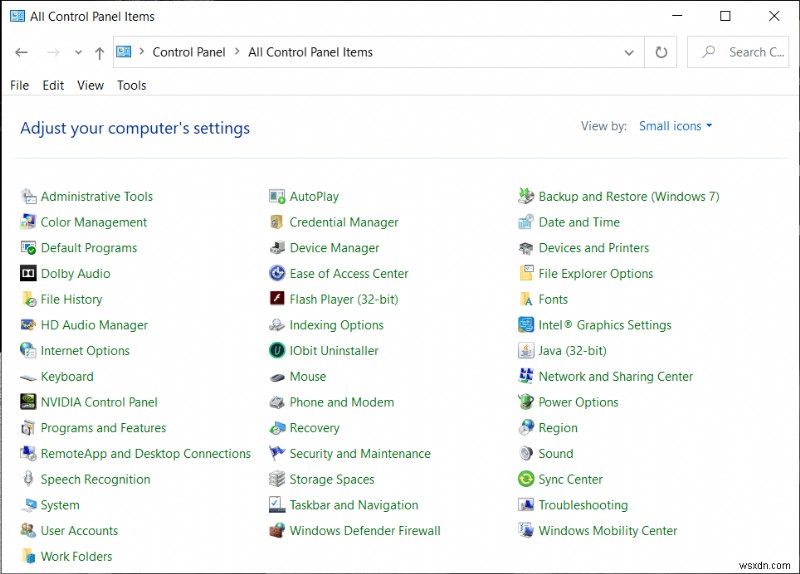
Task: Click the HD Audio Manager icon
Action: [28, 325]
